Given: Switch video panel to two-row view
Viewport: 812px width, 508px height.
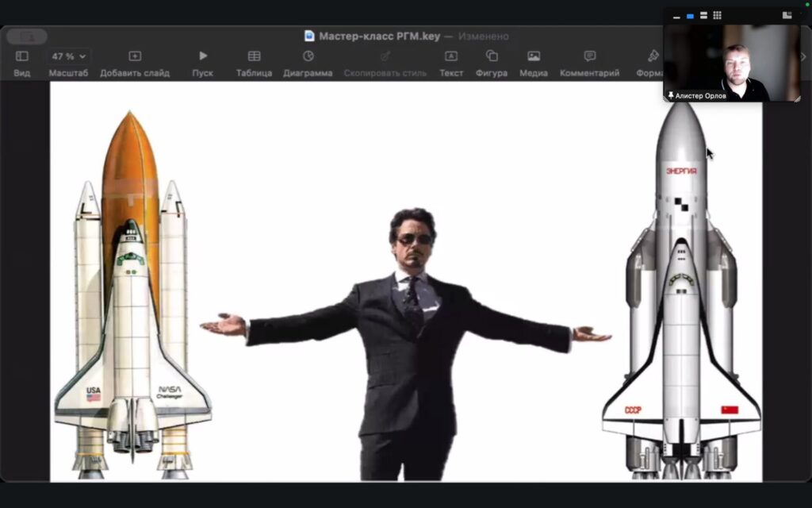Looking at the screenshot, I should [x=703, y=16].
